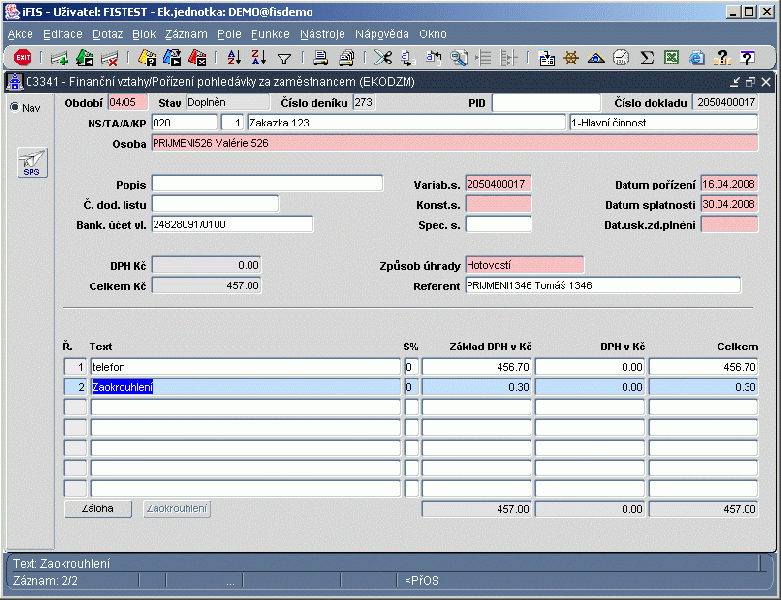The height and width of the screenshot is (600, 781).
Task: Click the question mark help icon
Action: tap(722, 58)
